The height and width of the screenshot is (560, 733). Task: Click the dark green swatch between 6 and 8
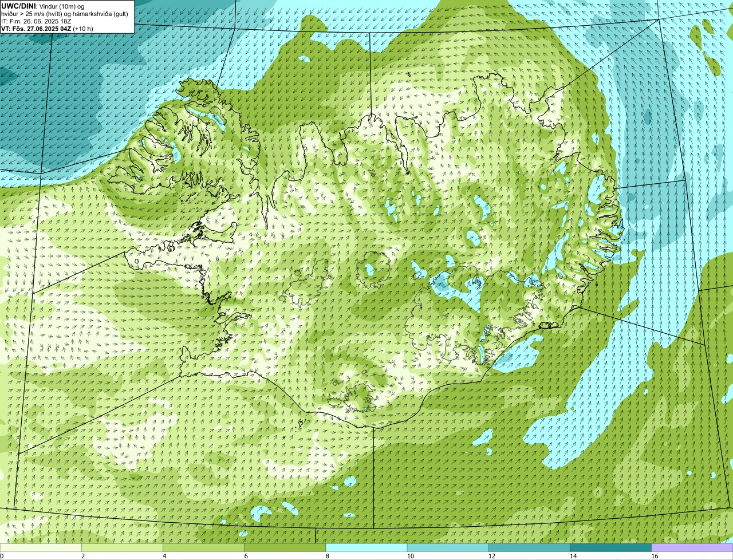pos(285,547)
